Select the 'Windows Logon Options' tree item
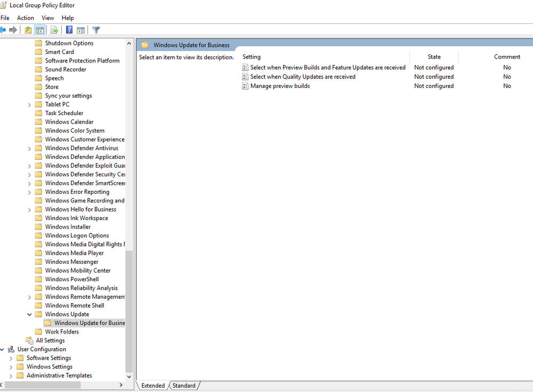Viewport: 533px width, 392px height. 77,235
